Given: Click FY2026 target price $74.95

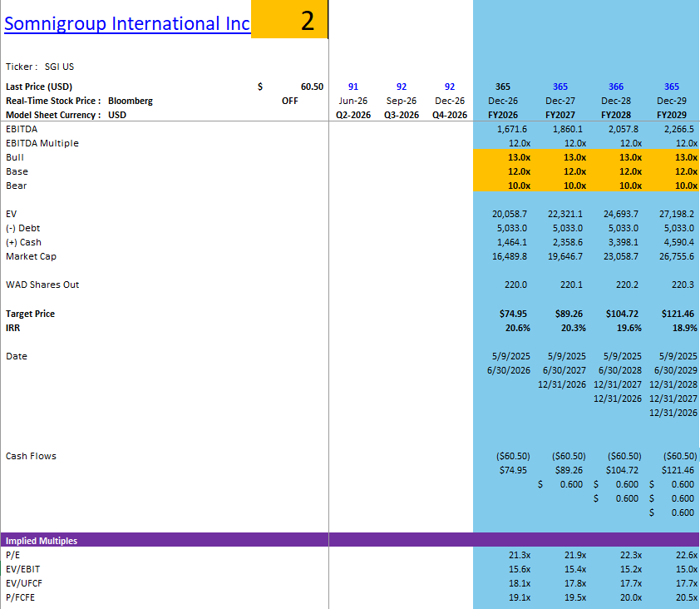Looking at the screenshot, I should tap(513, 314).
